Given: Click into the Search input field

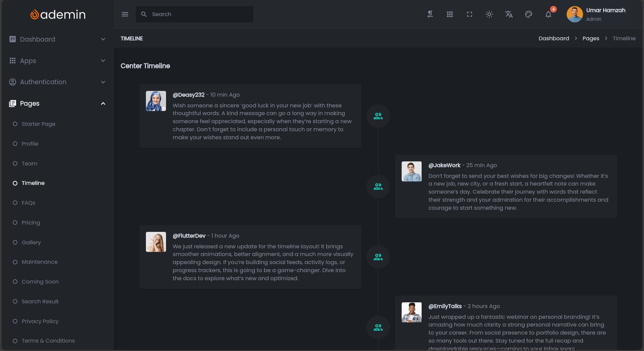Looking at the screenshot, I should click(x=200, y=14).
